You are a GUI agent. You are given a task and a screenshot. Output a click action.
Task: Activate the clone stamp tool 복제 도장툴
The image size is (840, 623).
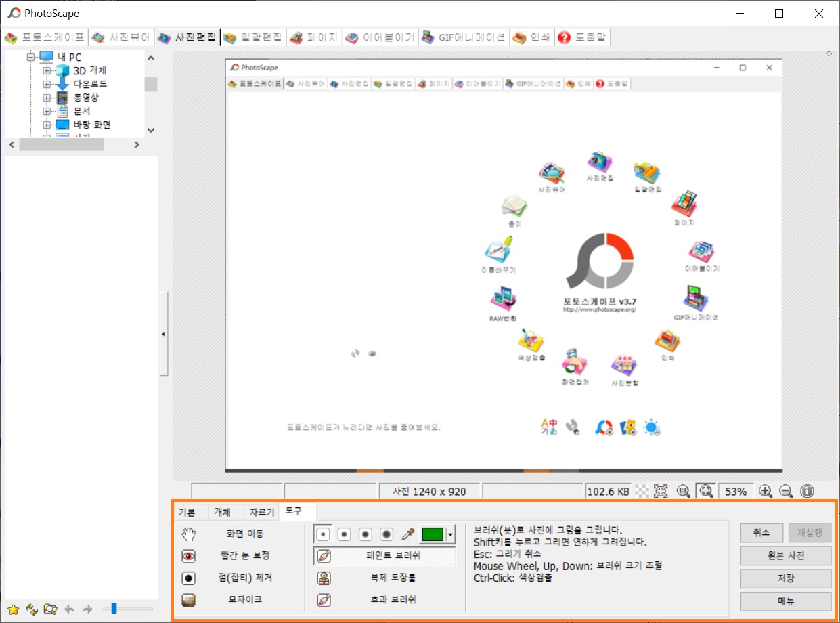click(x=384, y=578)
